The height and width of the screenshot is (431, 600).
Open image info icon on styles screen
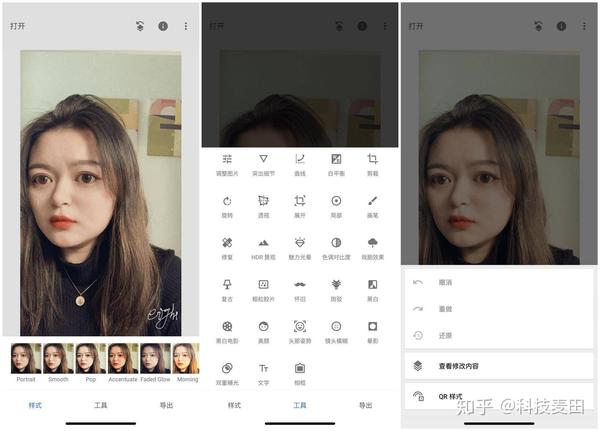click(163, 26)
